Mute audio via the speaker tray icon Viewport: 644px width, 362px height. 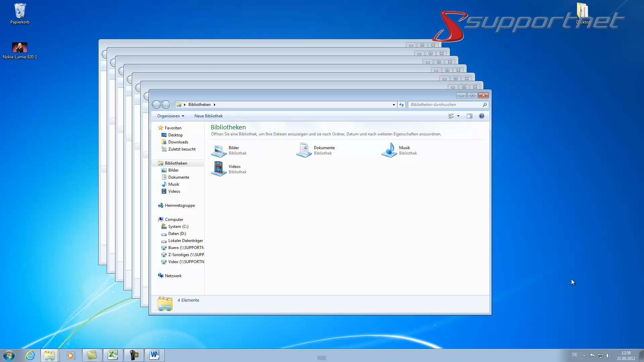[x=609, y=356]
